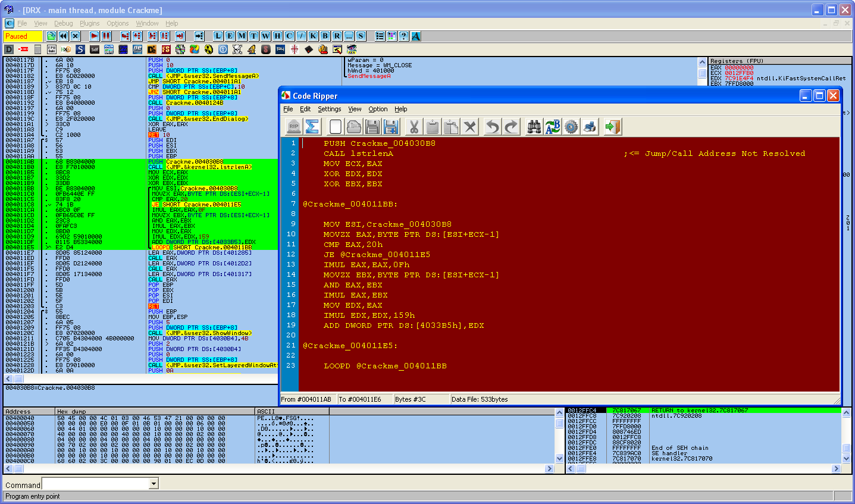
Task: Click the Pause execution icon
Action: click(106, 36)
